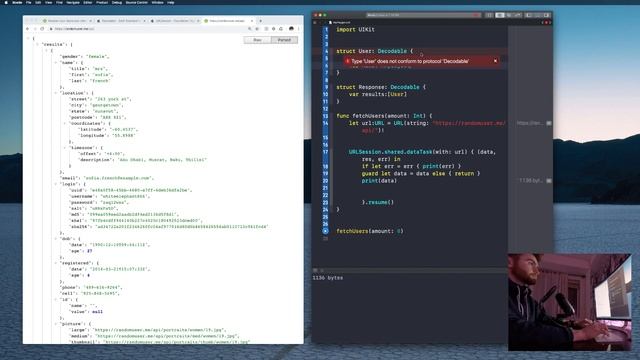
Task: Collapse the "results" array
Action: (x=37, y=44)
